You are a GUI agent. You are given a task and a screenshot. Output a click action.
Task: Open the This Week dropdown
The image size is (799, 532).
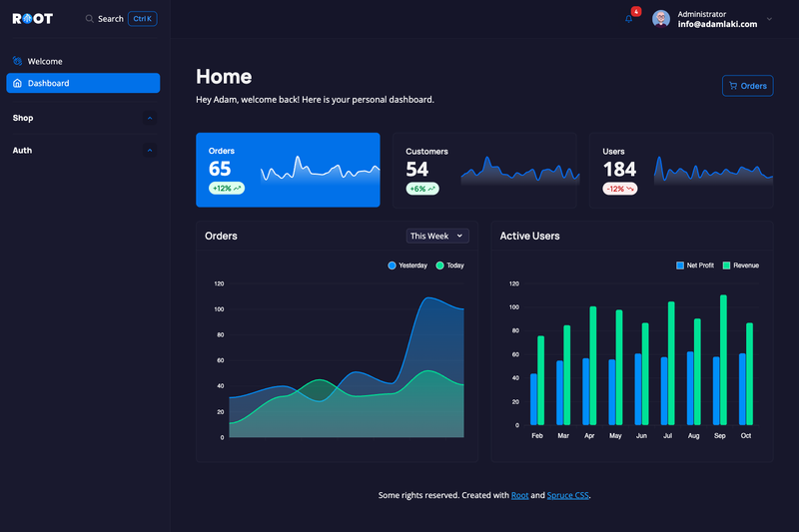(437, 236)
